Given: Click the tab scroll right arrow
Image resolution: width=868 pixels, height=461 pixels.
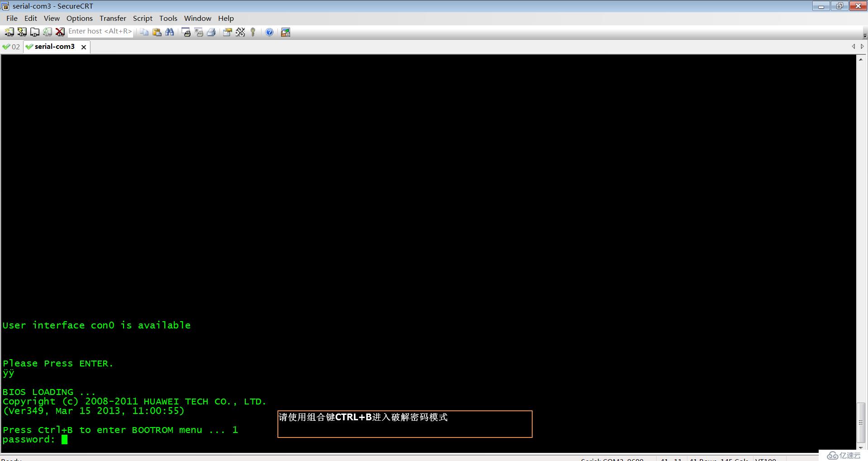Looking at the screenshot, I should 862,47.
